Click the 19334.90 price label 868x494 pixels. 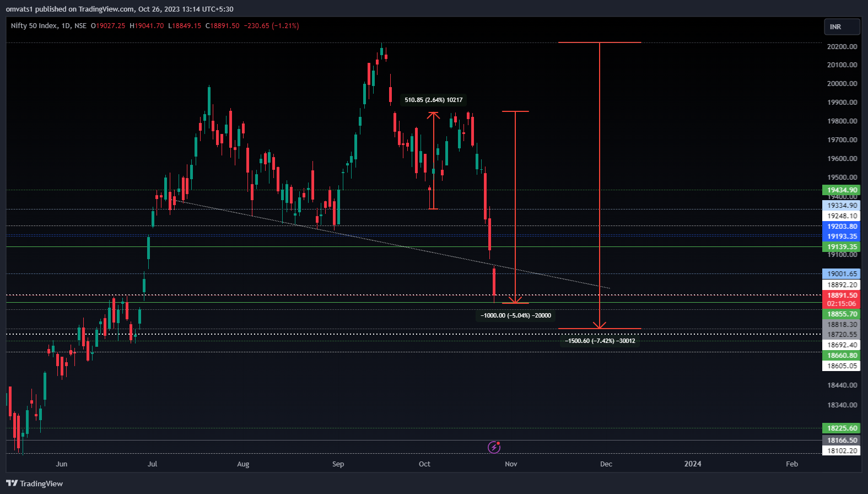tap(842, 206)
